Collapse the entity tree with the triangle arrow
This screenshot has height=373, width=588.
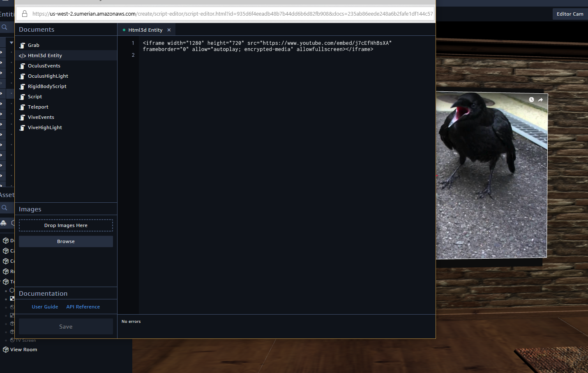(12, 43)
